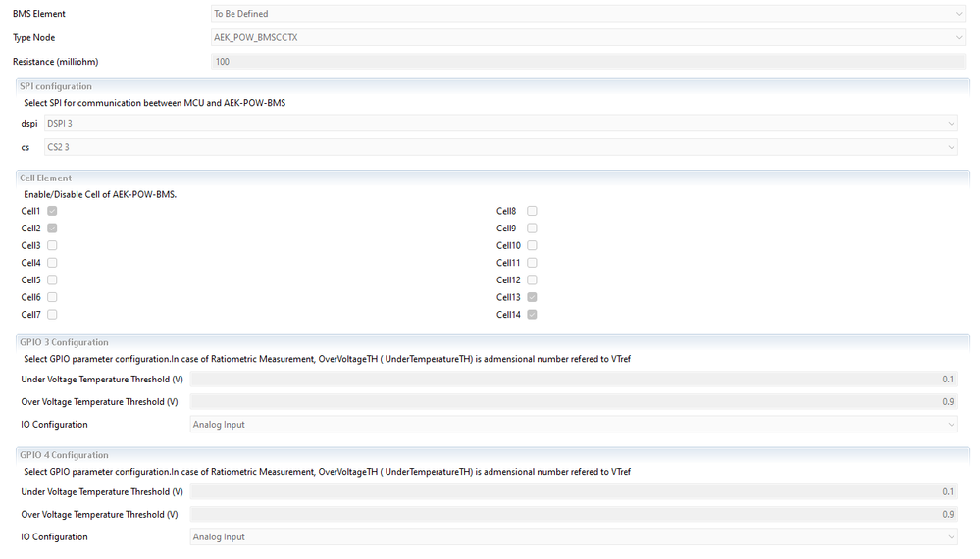The width and height of the screenshot is (980, 559).
Task: Open GPIO 4 IO Configuration dropdown
Action: [574, 537]
